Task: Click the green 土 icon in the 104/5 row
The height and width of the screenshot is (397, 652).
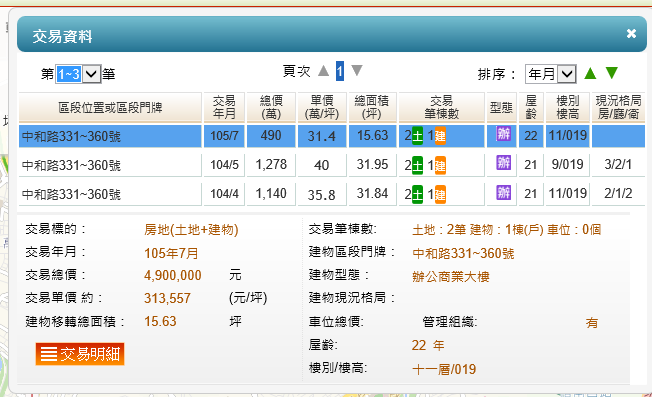Action: (x=417, y=165)
